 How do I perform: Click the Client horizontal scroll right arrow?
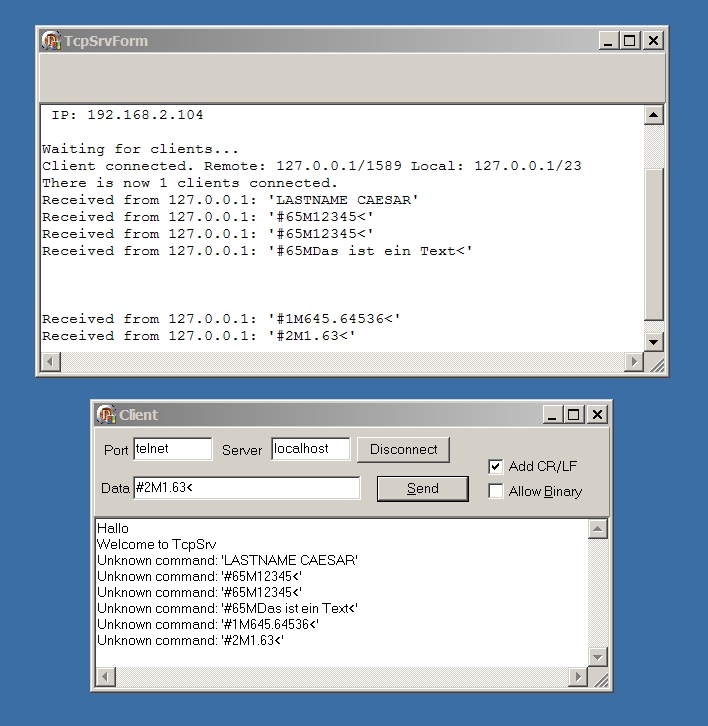[x=578, y=677]
